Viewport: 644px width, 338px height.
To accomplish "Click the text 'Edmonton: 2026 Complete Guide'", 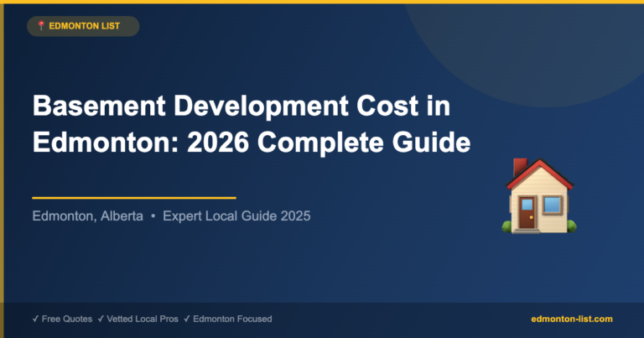I will [252, 143].
